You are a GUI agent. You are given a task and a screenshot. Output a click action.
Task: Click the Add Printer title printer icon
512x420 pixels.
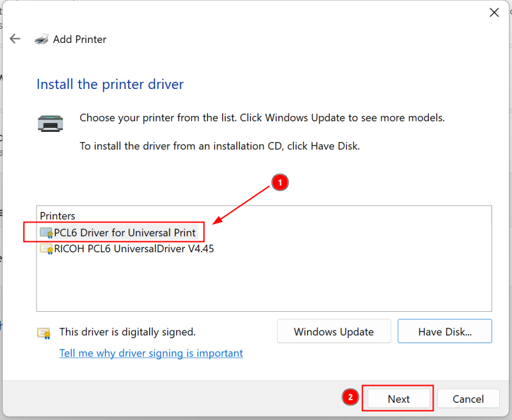[42, 39]
